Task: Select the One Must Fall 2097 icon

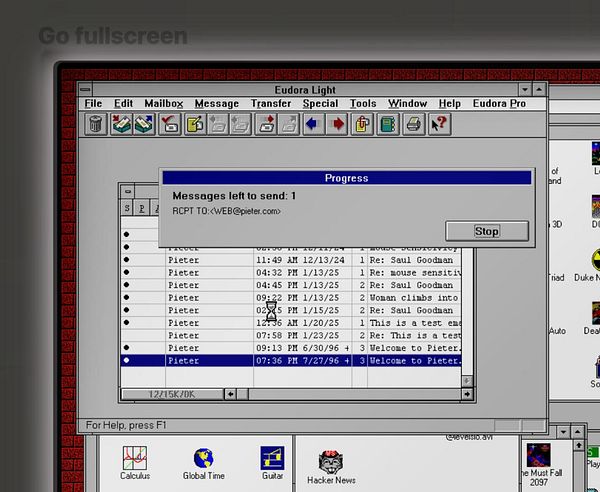Action: coord(539,465)
